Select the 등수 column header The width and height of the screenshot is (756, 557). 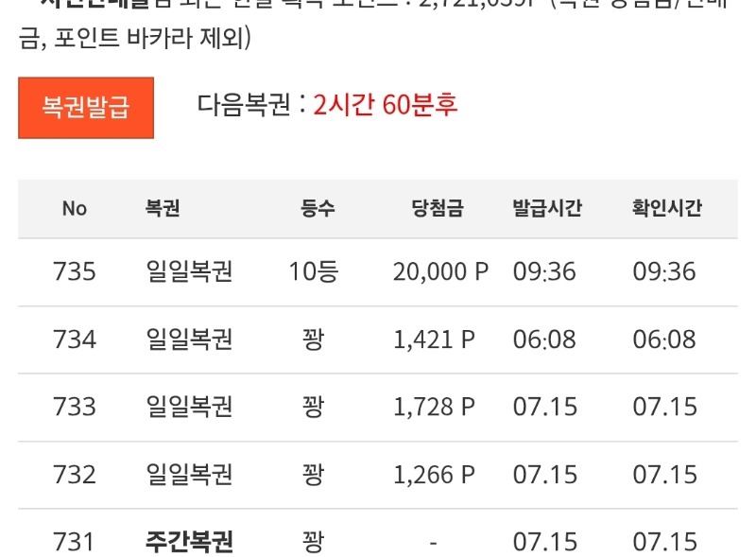click(x=318, y=208)
